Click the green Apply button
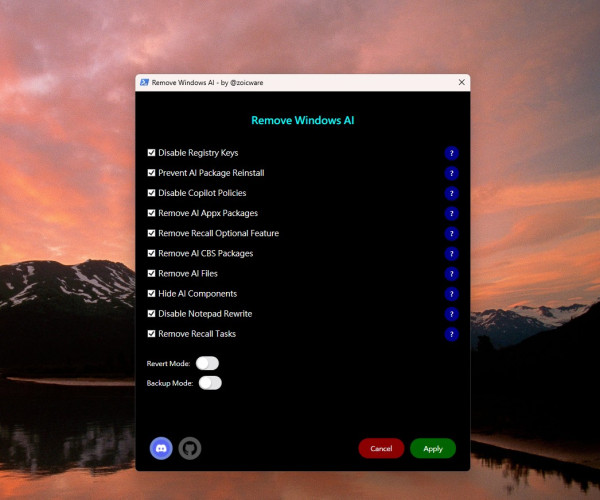The height and width of the screenshot is (500, 600). point(433,448)
